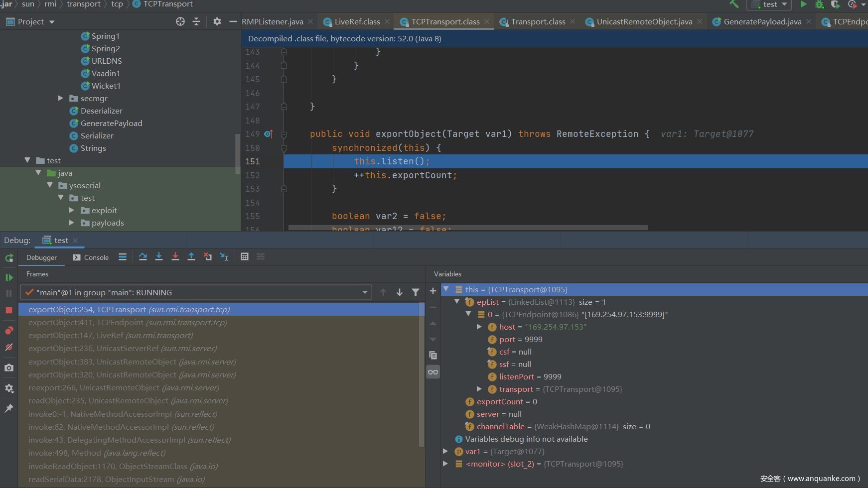The image size is (868, 488).
Task: Rerun 'test' debug configuration icon
Action: tap(9, 258)
